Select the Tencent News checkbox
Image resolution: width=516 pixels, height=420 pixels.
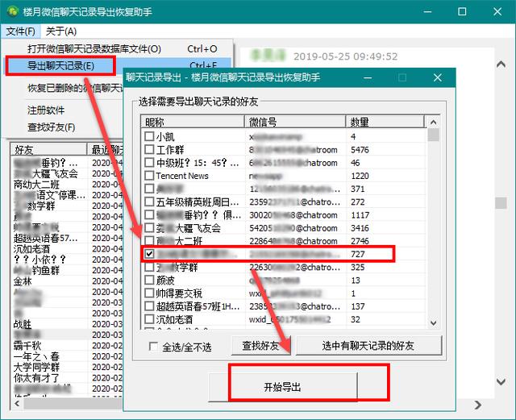click(x=149, y=175)
